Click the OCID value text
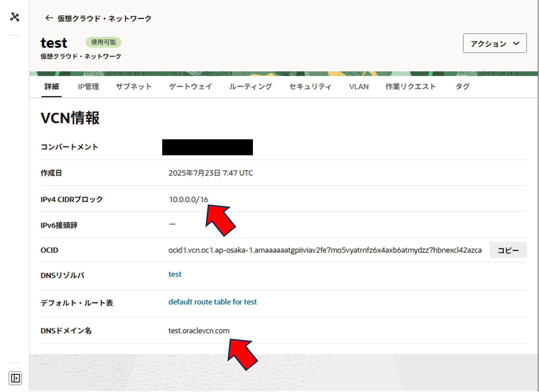This screenshot has height=392, width=539. pos(325,250)
